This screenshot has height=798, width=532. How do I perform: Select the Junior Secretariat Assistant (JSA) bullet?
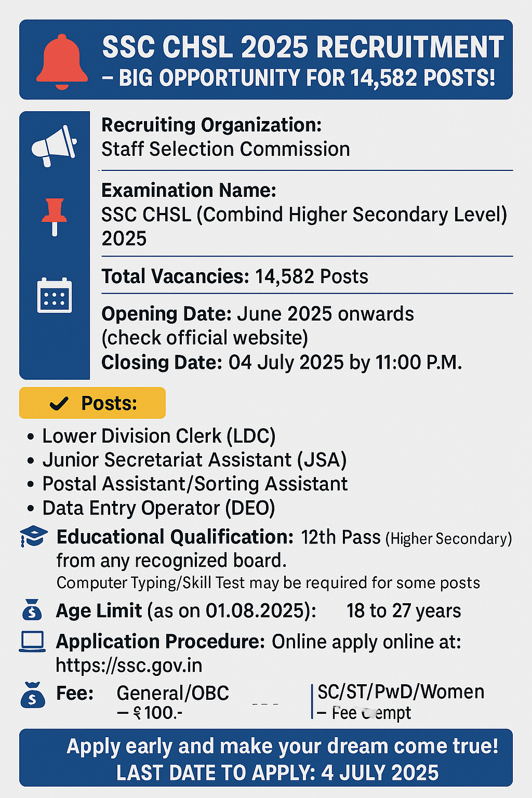[187, 460]
